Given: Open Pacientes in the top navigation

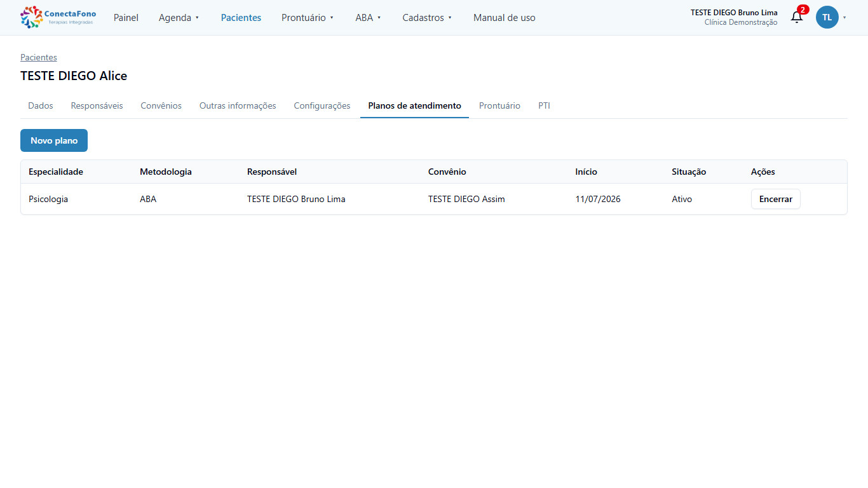Looking at the screenshot, I should [241, 18].
